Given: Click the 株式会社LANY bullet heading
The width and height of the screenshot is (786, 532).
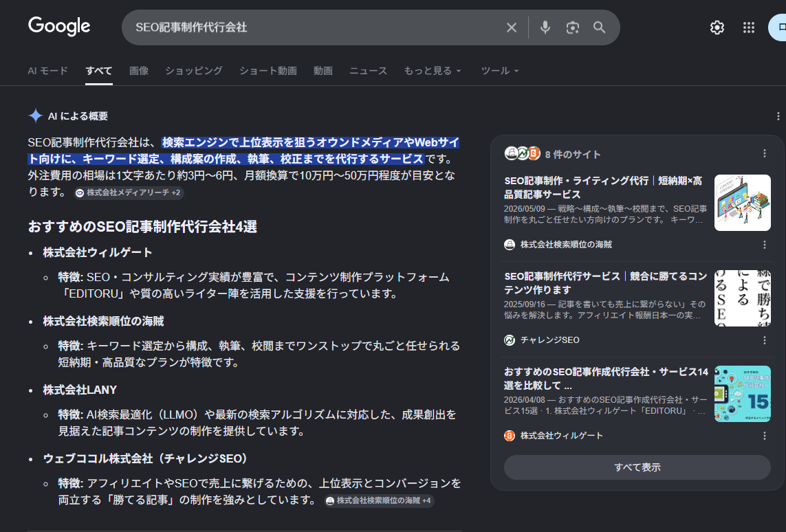Looking at the screenshot, I should (80, 390).
